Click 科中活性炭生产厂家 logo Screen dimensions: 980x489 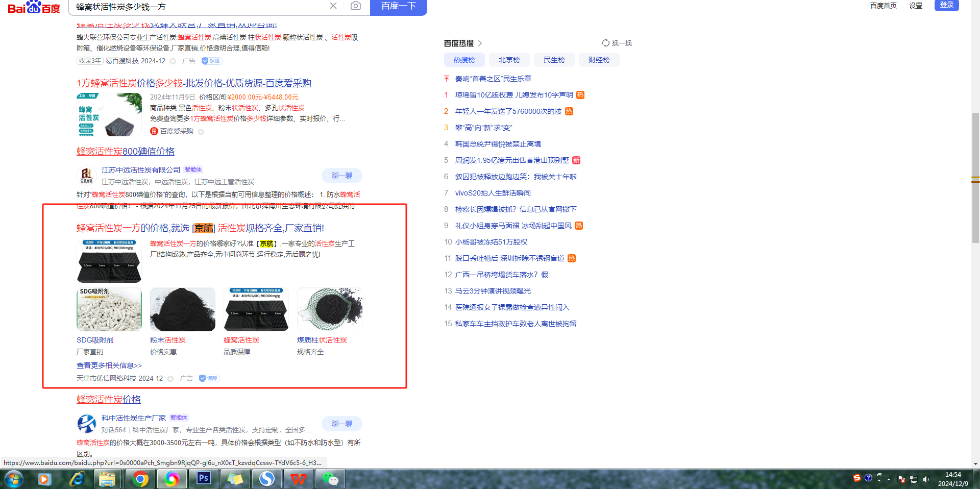(87, 423)
